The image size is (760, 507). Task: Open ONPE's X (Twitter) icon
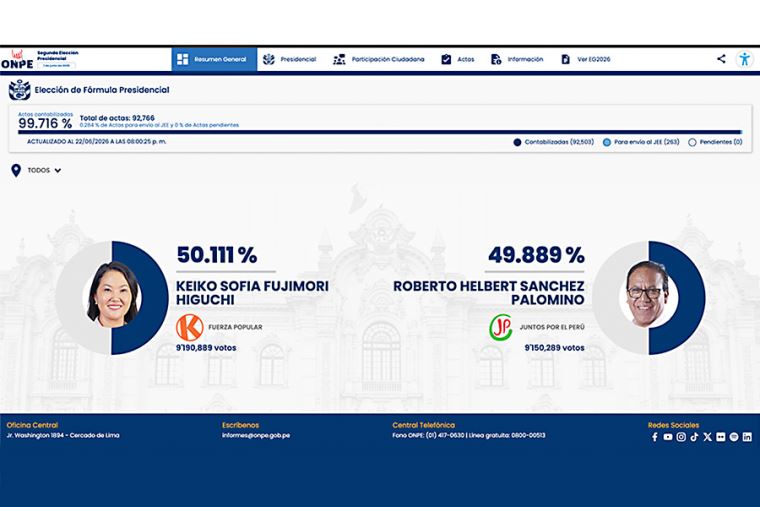coord(707,437)
